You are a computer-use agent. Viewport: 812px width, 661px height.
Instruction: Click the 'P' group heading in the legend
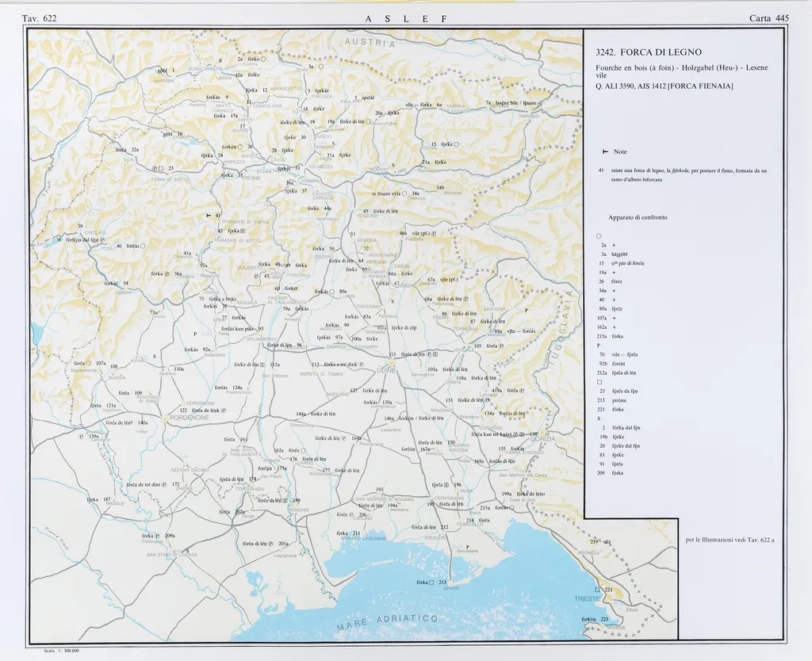click(599, 346)
